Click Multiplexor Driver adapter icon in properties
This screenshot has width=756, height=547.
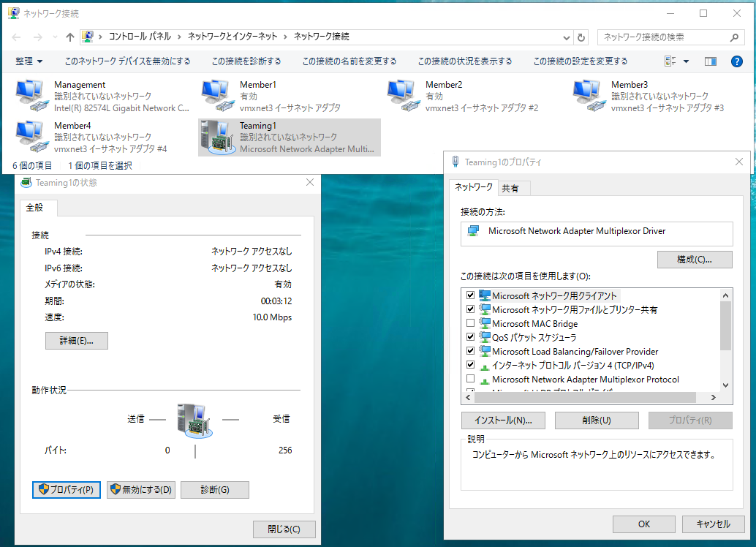(474, 231)
